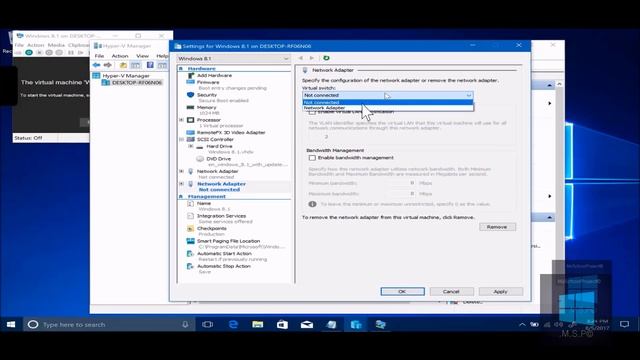This screenshot has height=360, width=640.
Task: Click the taskbar search box
Action: tap(108, 324)
